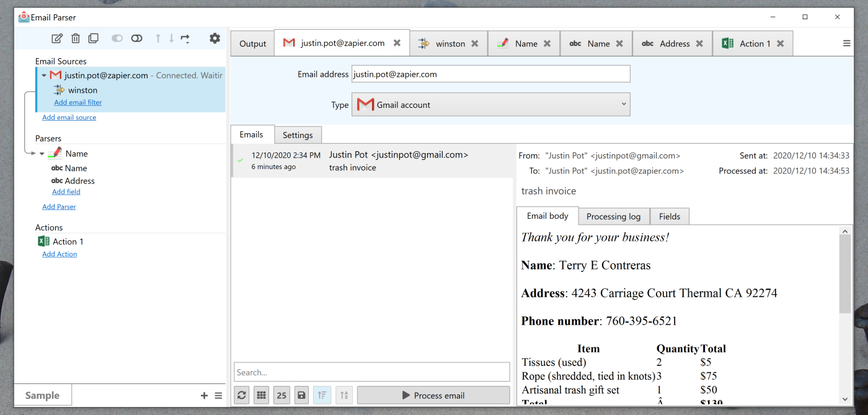Click the Email Parser app icon in title bar

(x=24, y=17)
